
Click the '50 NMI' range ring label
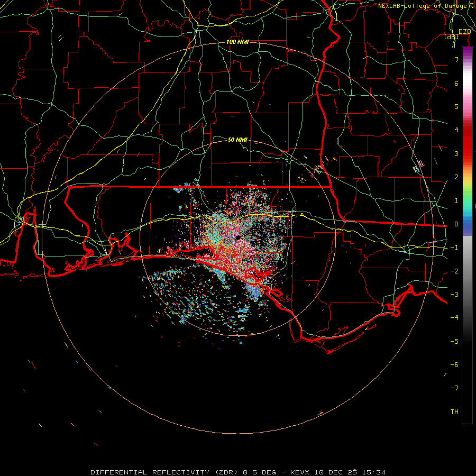[x=237, y=140]
